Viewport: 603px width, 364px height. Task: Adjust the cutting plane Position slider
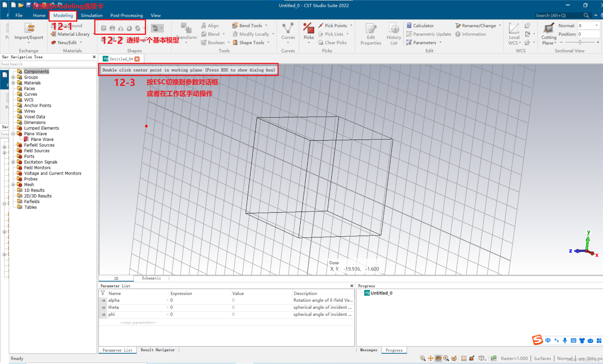click(x=580, y=42)
